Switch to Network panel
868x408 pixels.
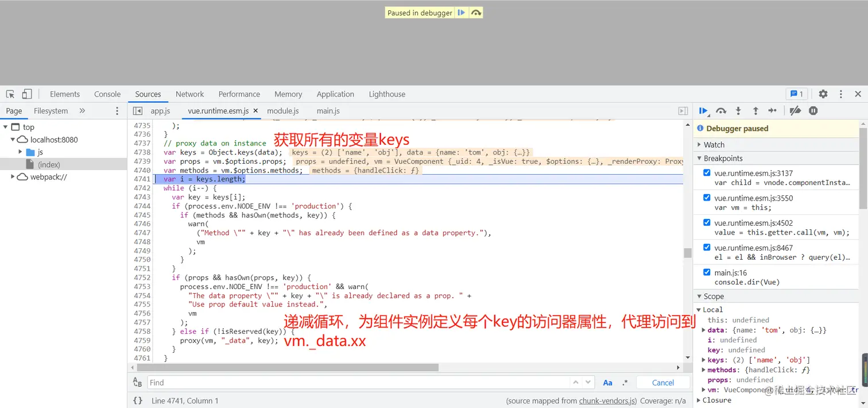click(190, 94)
